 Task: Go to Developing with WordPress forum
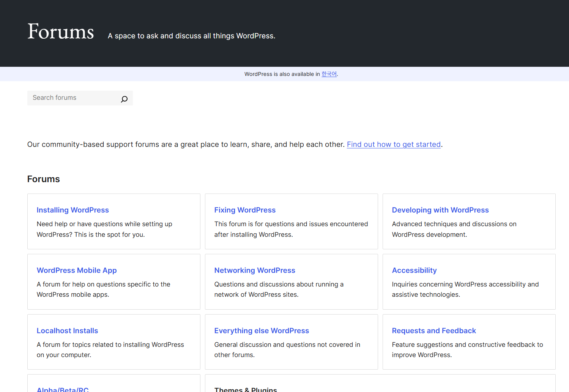pos(440,210)
